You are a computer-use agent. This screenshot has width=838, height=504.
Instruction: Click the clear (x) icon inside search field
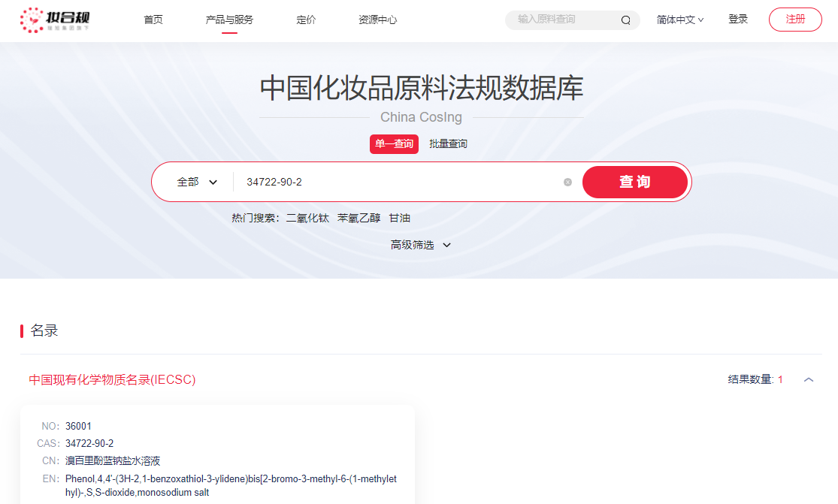(x=568, y=182)
